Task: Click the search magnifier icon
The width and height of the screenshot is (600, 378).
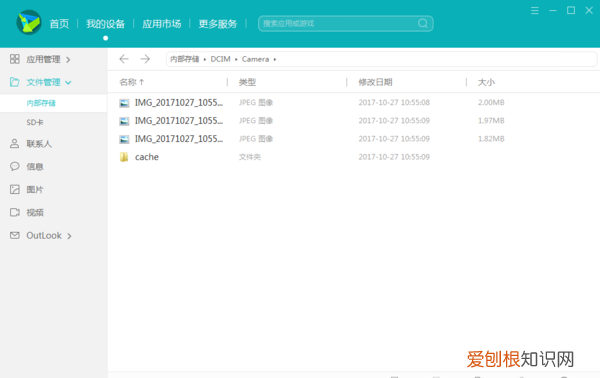Action: click(422, 23)
